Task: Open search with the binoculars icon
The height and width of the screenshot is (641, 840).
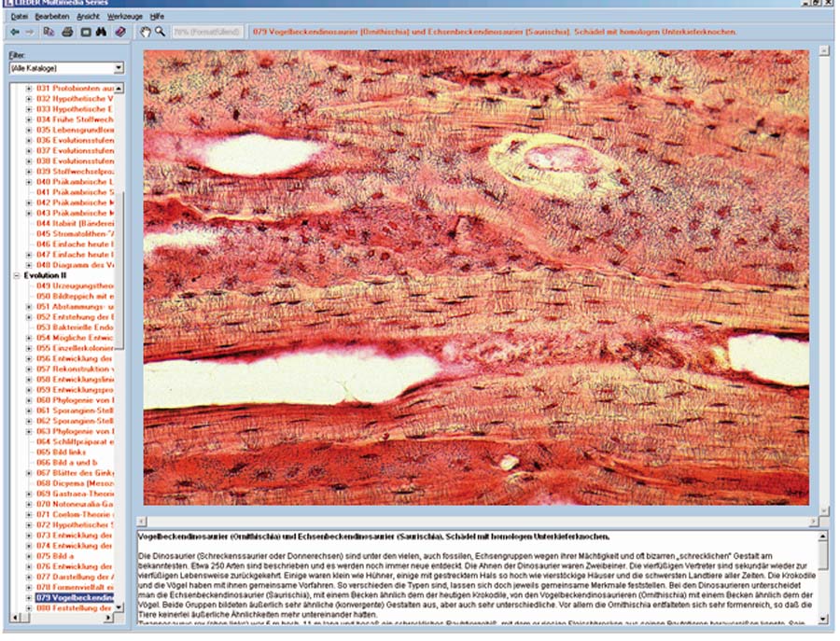Action: click(x=101, y=32)
